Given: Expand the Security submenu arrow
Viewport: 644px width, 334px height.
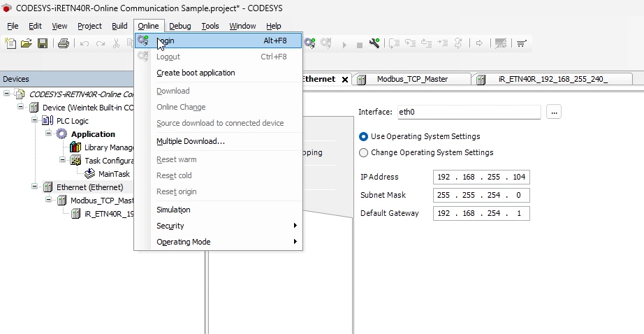Looking at the screenshot, I should (x=295, y=225).
